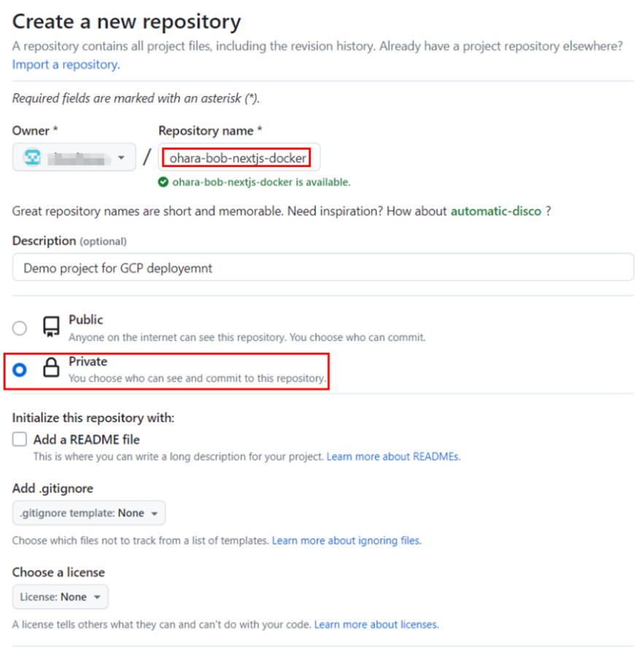
Task: Open Learn more about licenses link
Action: point(376,624)
